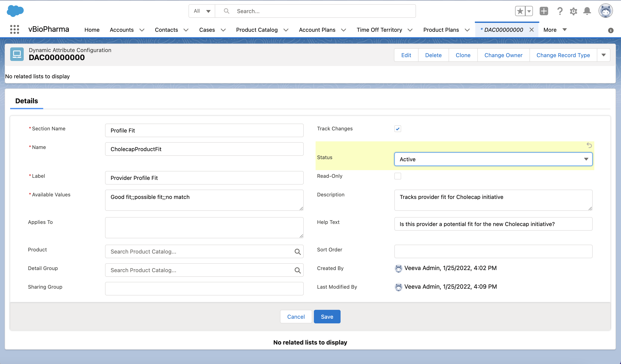Expand more actions arrow beside Change Record Type
This screenshot has width=621, height=364.
point(603,55)
